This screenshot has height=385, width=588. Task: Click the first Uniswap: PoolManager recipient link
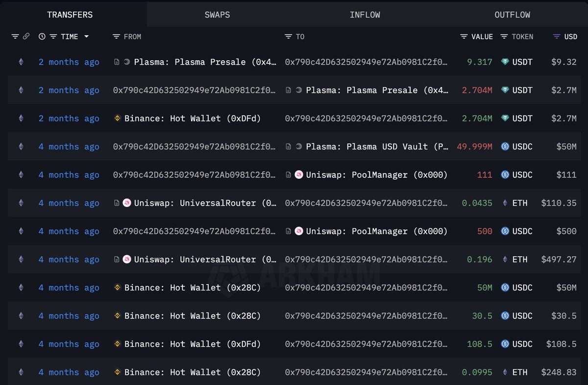click(x=376, y=175)
